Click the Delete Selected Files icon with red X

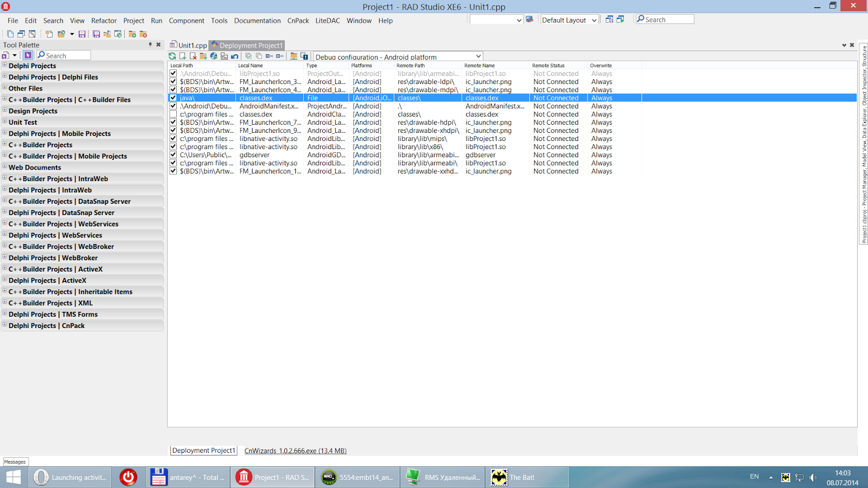[193, 56]
